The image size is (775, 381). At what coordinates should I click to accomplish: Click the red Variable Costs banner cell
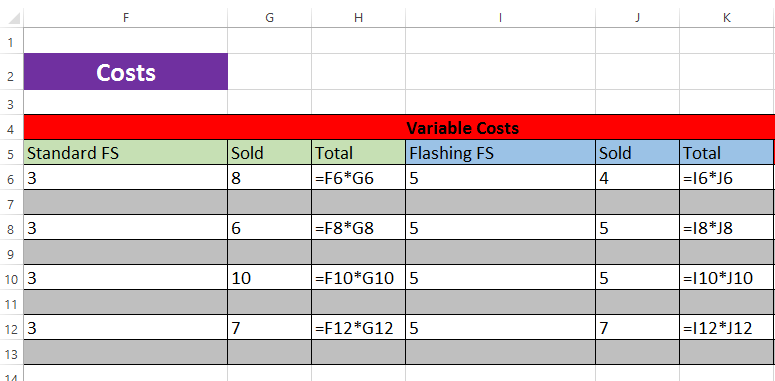tap(399, 127)
